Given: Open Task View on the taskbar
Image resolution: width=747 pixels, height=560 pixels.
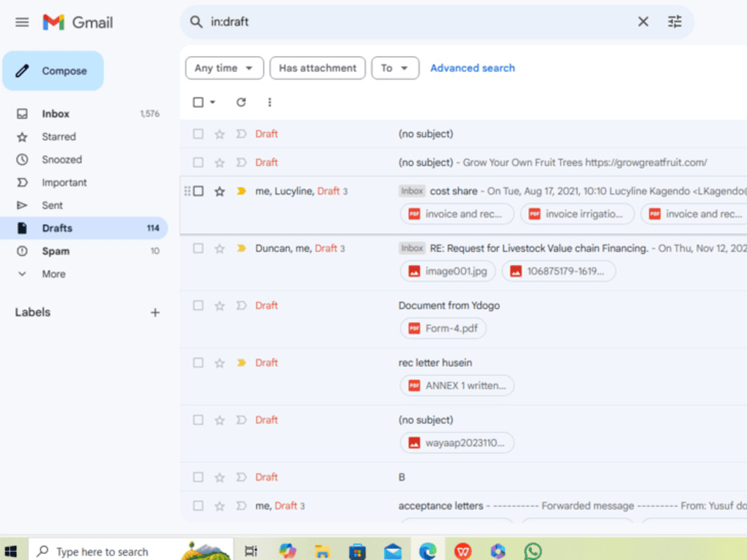Looking at the screenshot, I should coord(250,552).
